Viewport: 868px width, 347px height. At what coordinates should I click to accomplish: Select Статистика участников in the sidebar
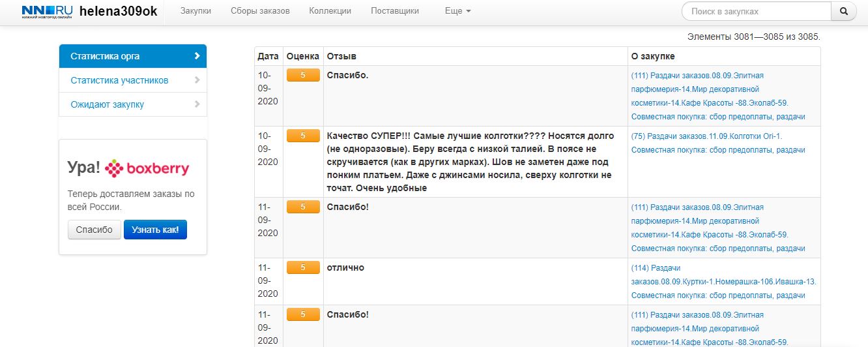pyautogui.click(x=133, y=80)
